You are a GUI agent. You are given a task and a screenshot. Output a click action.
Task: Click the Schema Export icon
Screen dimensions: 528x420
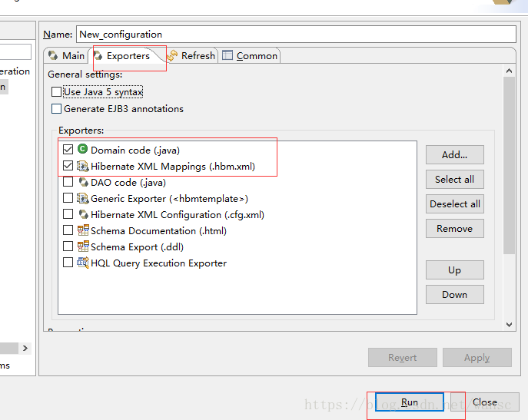[x=83, y=246]
